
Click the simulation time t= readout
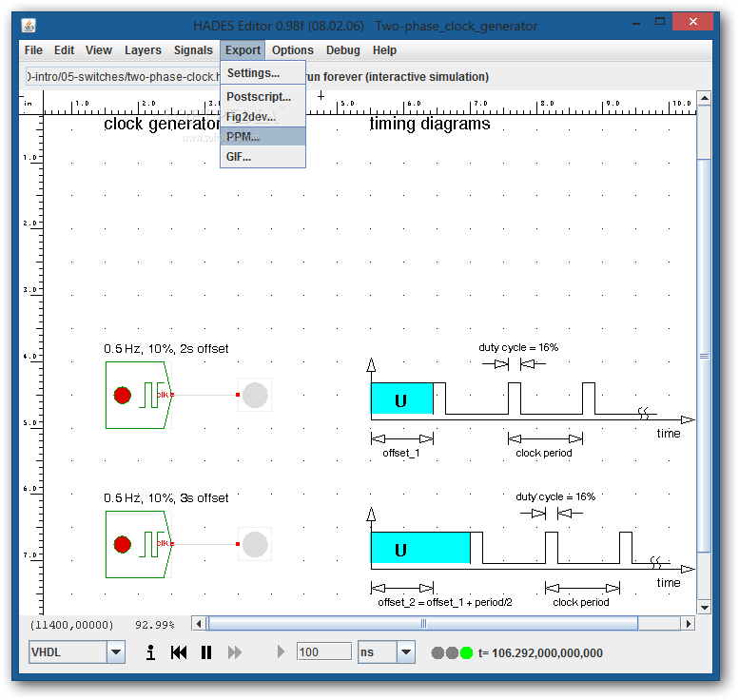click(540, 652)
